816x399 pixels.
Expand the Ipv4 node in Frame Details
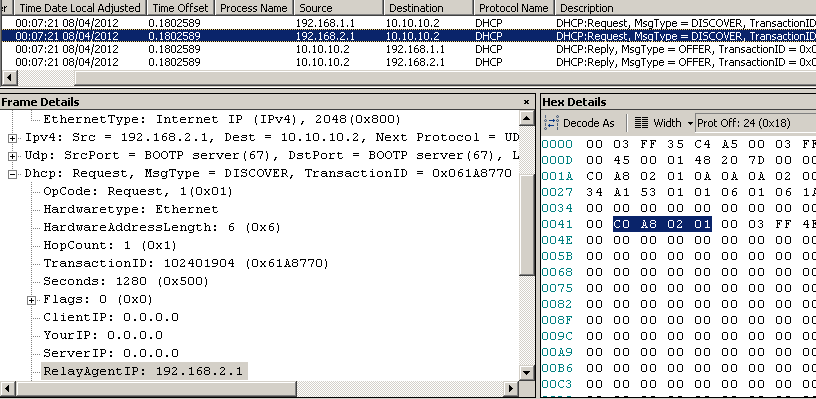(12, 138)
